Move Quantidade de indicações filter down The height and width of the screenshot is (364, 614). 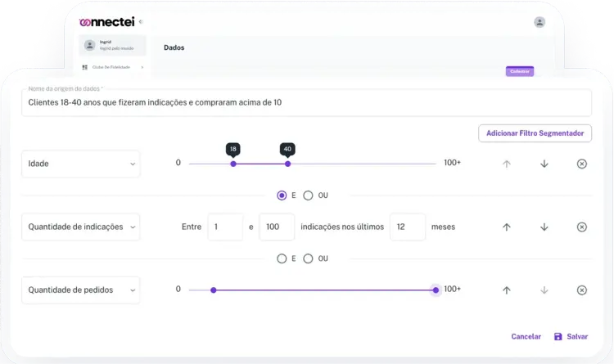(544, 227)
